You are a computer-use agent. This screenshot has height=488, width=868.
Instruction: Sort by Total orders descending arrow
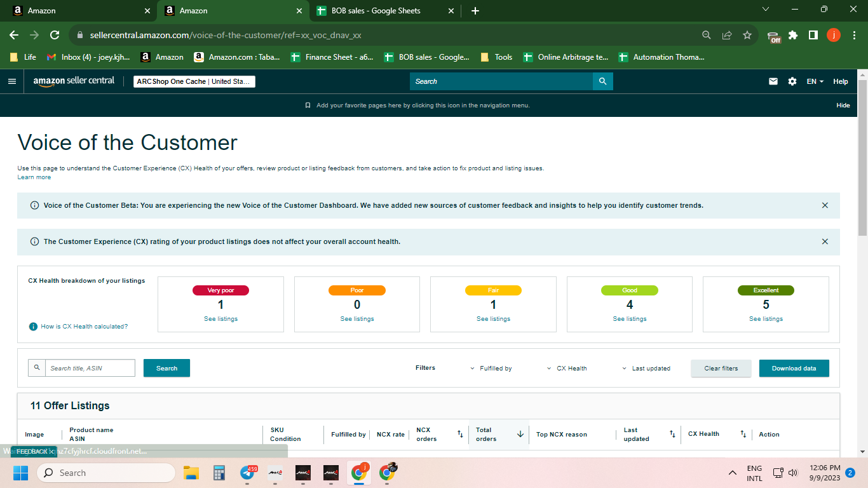(x=520, y=434)
